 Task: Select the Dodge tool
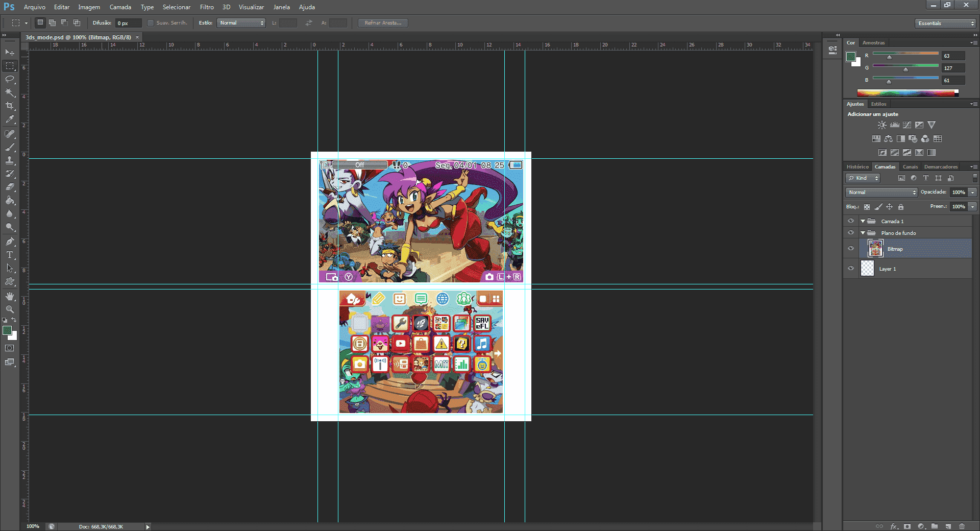coord(10,227)
